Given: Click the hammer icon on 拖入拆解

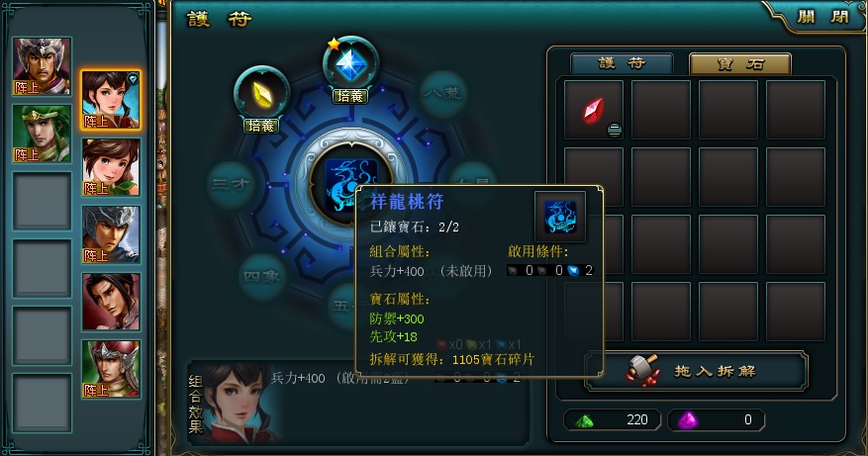Looking at the screenshot, I should click(642, 370).
